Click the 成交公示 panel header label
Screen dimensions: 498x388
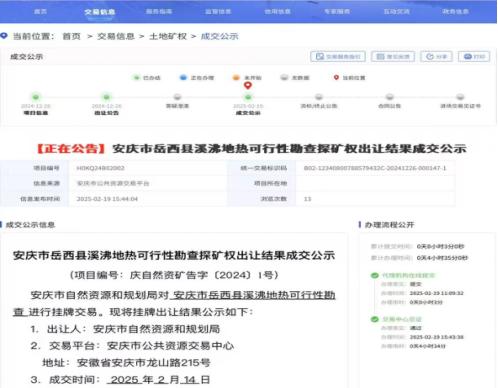point(26,57)
